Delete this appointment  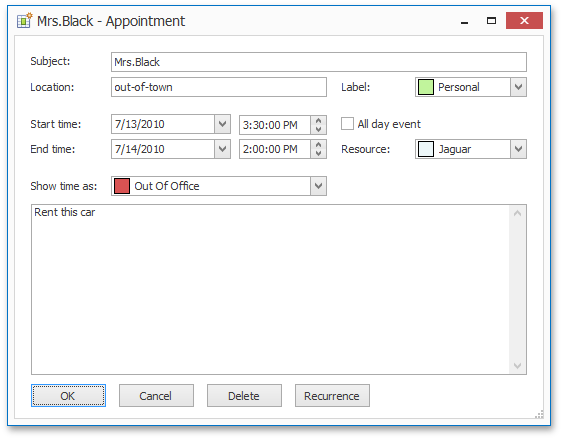tap(244, 396)
